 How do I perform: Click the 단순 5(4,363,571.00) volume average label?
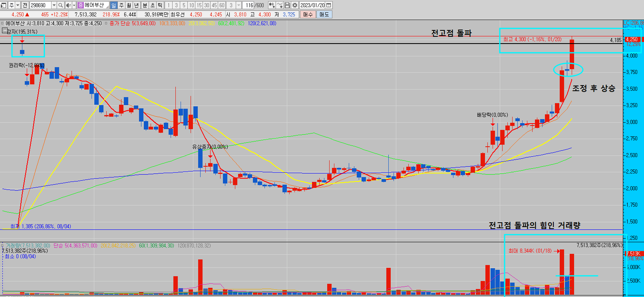[75, 245]
